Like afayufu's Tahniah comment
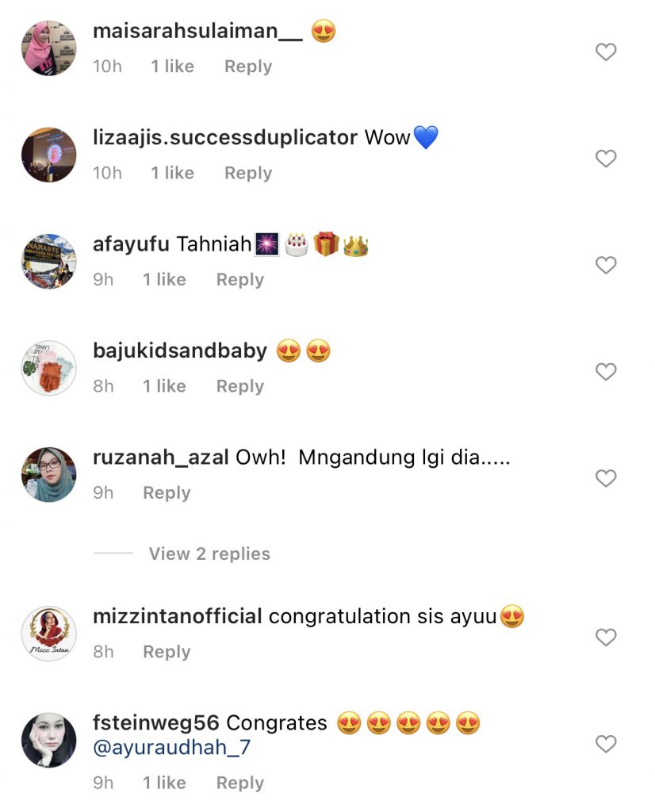655x812 pixels. click(606, 265)
